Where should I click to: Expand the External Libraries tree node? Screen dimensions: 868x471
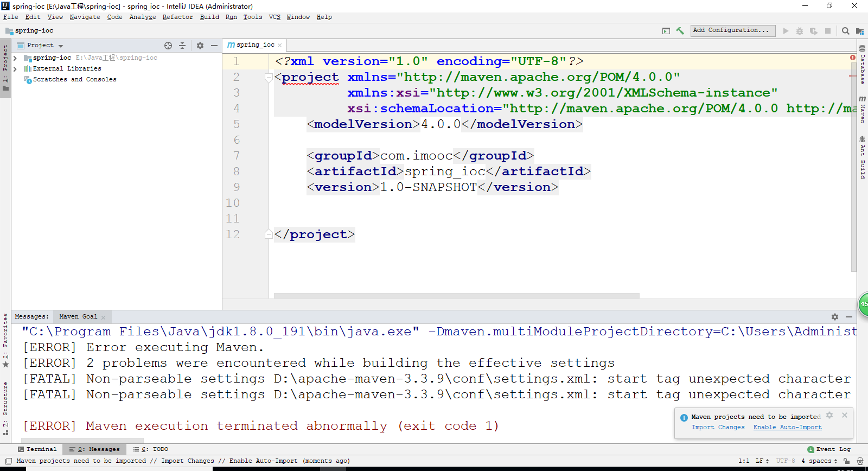[x=15, y=69]
